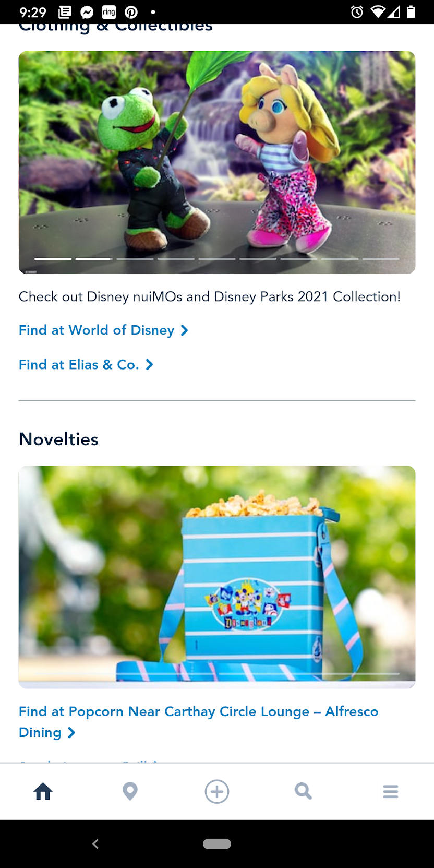Screen dimensions: 434x868
Task: Tap the Kermit and Miss Piggy plush image
Action: click(x=217, y=162)
